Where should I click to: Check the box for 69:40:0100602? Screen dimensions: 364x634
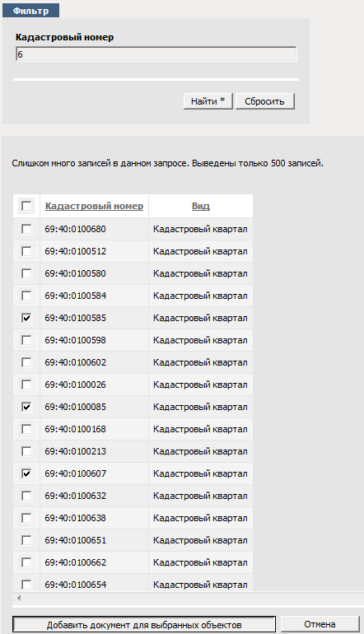pyautogui.click(x=26, y=362)
